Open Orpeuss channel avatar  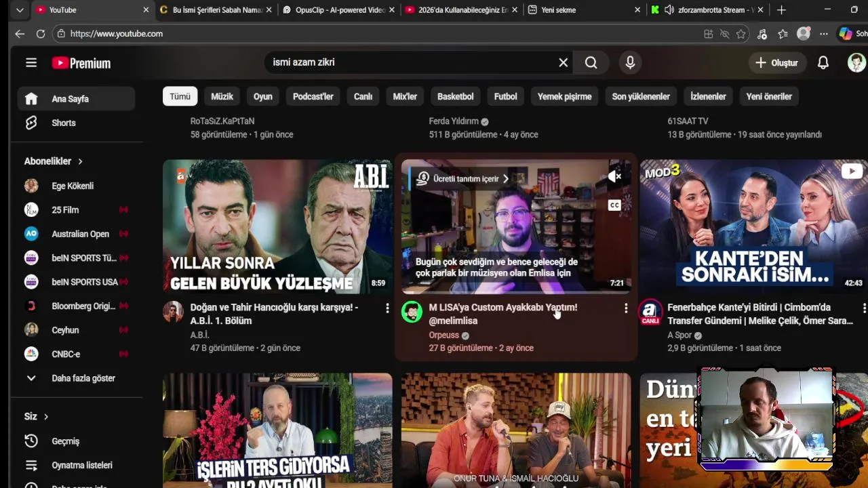tap(412, 312)
